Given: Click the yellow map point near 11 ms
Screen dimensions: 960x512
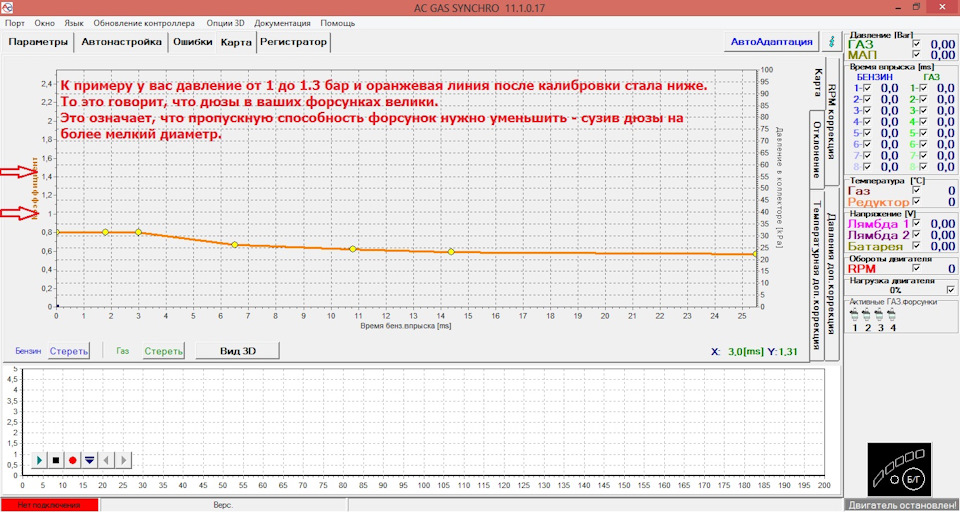Looking at the screenshot, I should point(353,249).
